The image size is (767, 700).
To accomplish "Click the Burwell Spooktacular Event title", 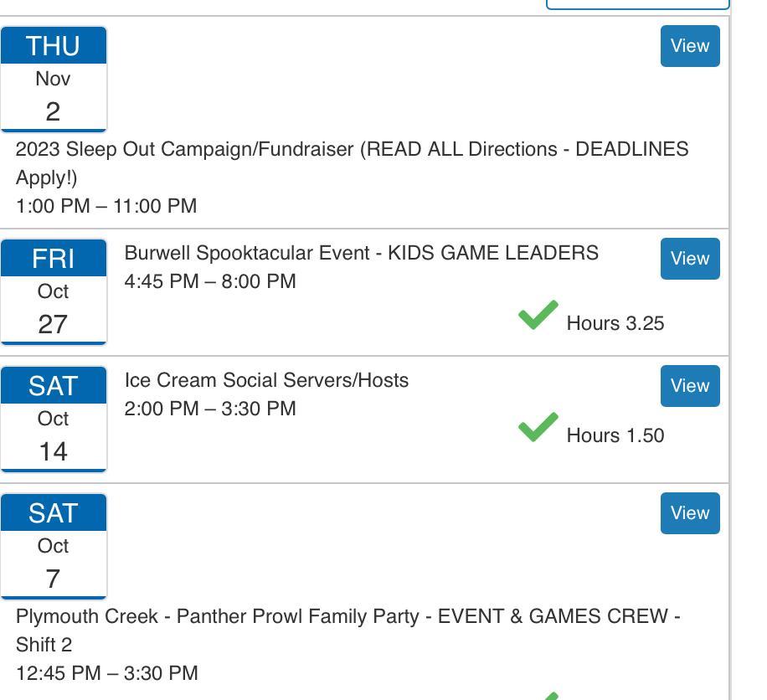I will [x=361, y=253].
